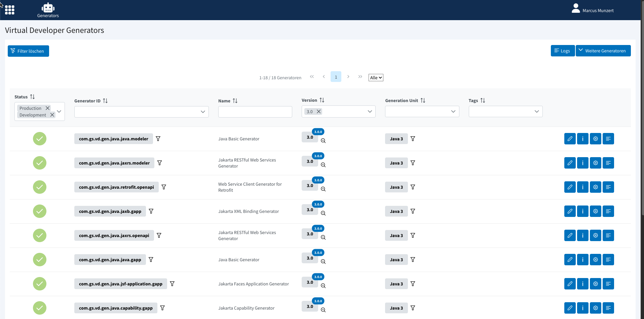Sort the table by Status

point(32,97)
